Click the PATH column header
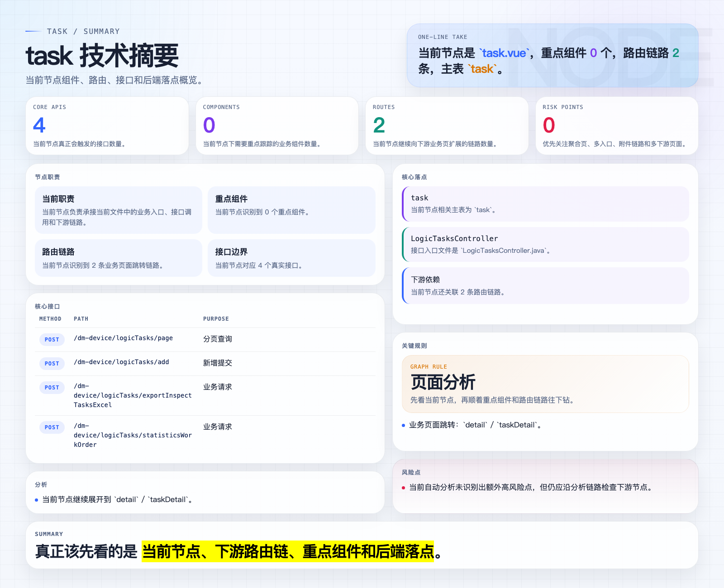The image size is (724, 588). 81,319
